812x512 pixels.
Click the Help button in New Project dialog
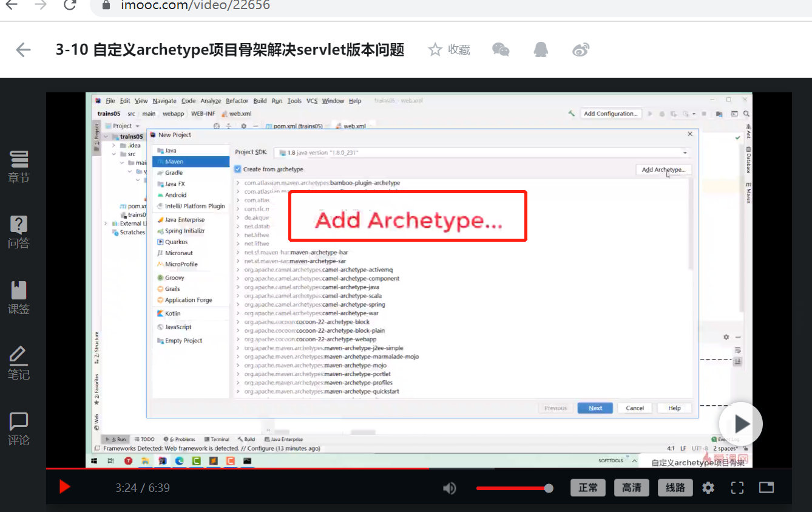point(674,408)
